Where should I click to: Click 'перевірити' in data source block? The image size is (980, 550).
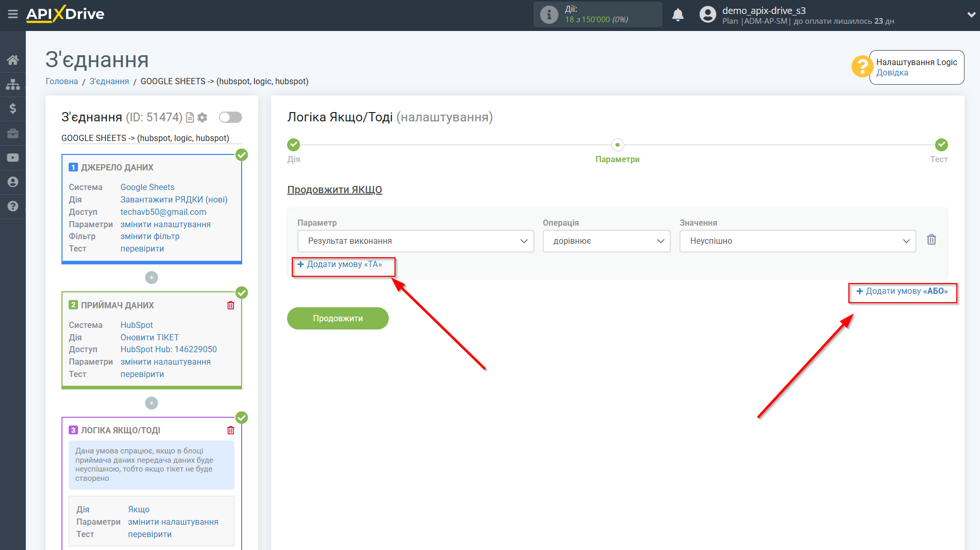coord(142,249)
